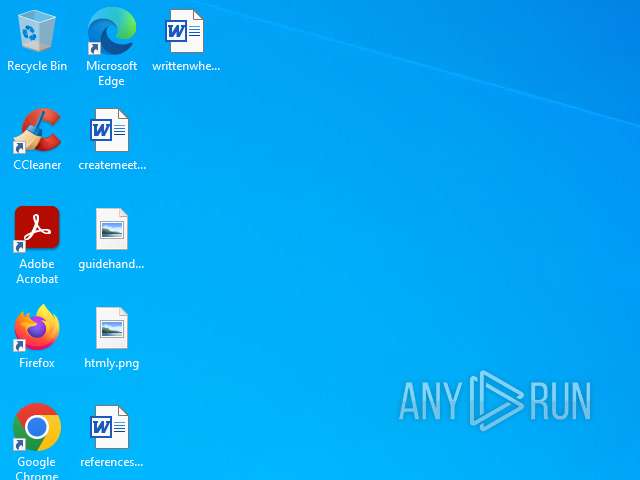Click the "CCleaner" label text
640x480 pixels.
[37, 165]
